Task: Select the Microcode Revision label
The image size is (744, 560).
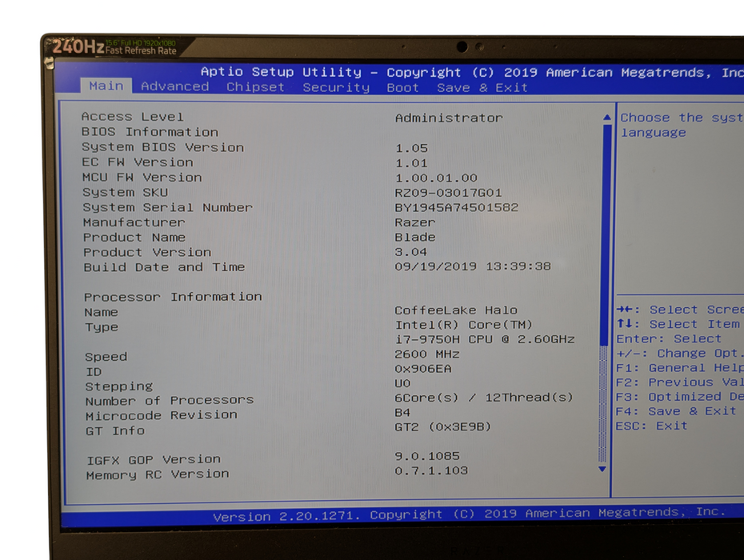Action: click(162, 415)
